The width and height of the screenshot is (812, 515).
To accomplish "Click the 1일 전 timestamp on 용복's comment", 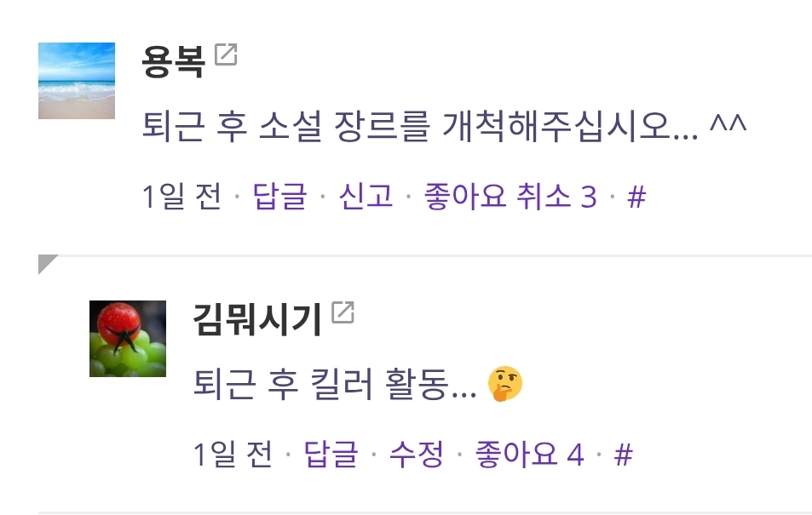I will point(182,197).
